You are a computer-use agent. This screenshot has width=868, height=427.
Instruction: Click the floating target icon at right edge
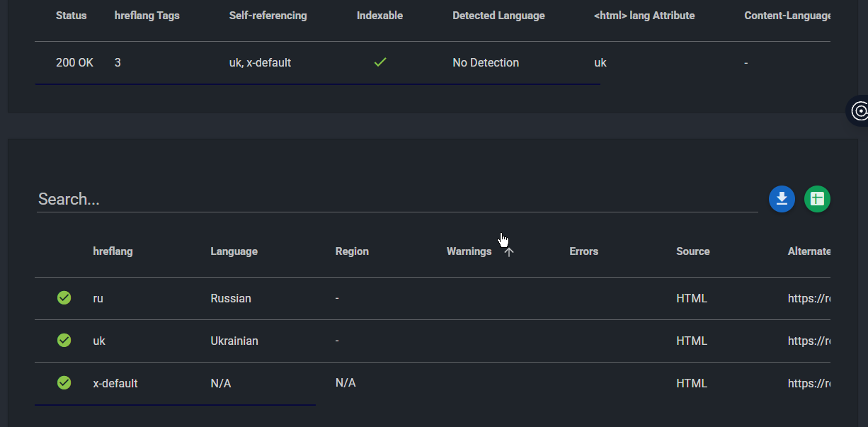pos(860,111)
